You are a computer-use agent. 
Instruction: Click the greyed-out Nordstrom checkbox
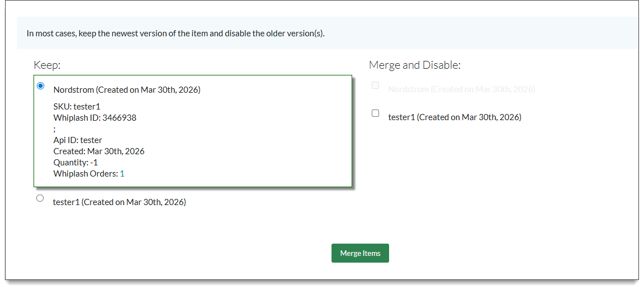click(376, 85)
